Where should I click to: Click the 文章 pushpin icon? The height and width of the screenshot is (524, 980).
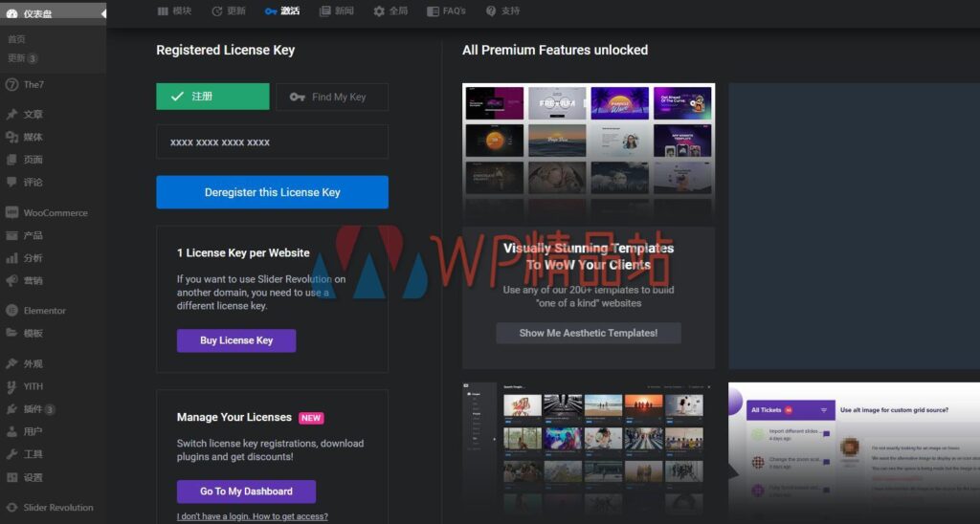pyautogui.click(x=11, y=115)
